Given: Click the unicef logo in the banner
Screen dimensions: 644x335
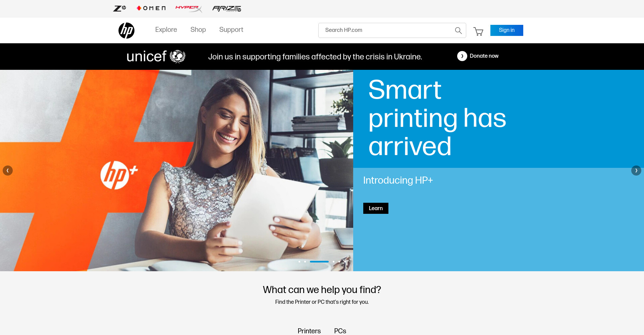Looking at the screenshot, I should point(156,56).
